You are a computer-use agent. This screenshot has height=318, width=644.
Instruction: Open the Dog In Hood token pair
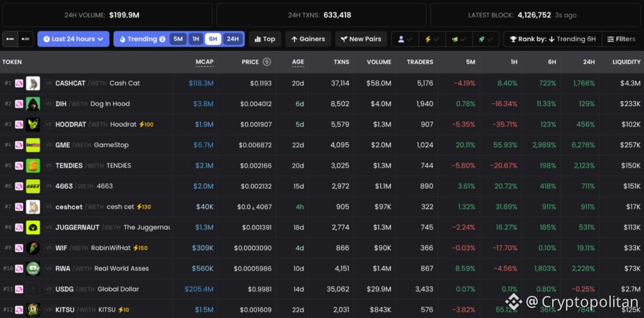(92, 104)
